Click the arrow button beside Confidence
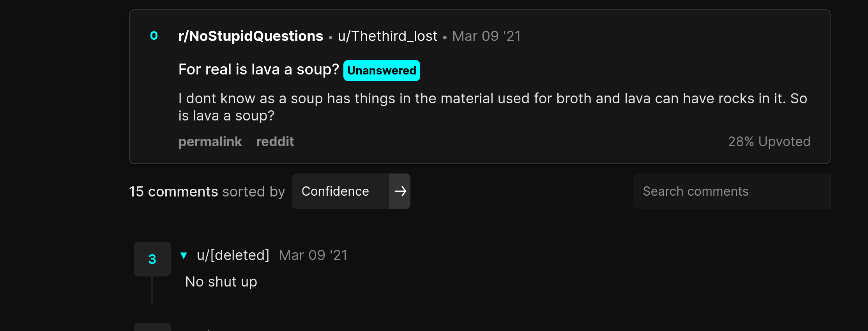This screenshot has width=868, height=331. [400, 191]
